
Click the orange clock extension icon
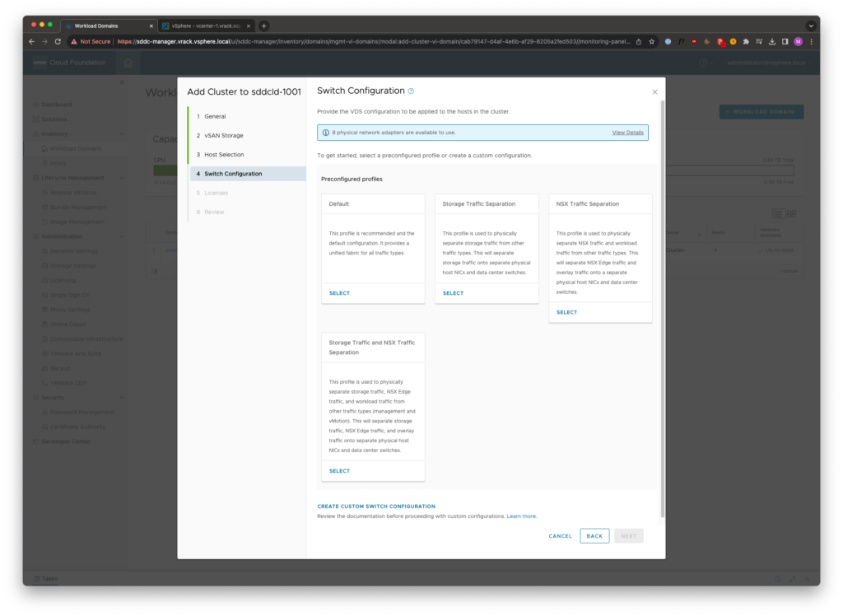point(733,41)
